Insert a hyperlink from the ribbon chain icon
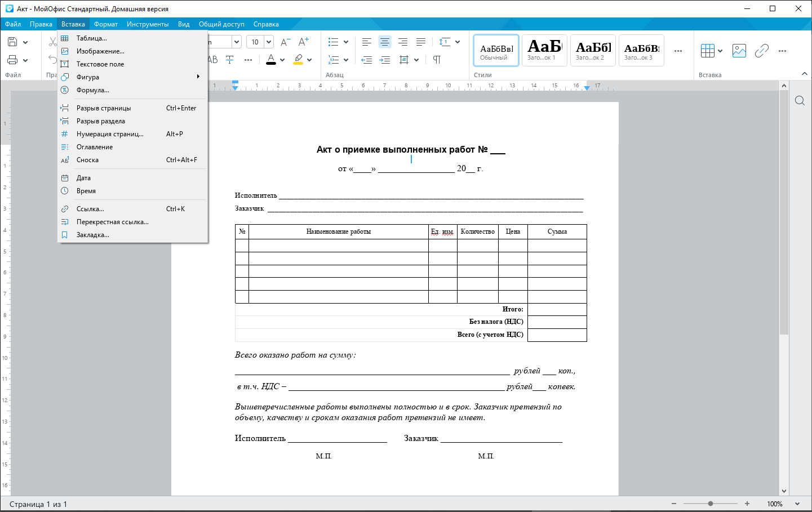 (762, 51)
